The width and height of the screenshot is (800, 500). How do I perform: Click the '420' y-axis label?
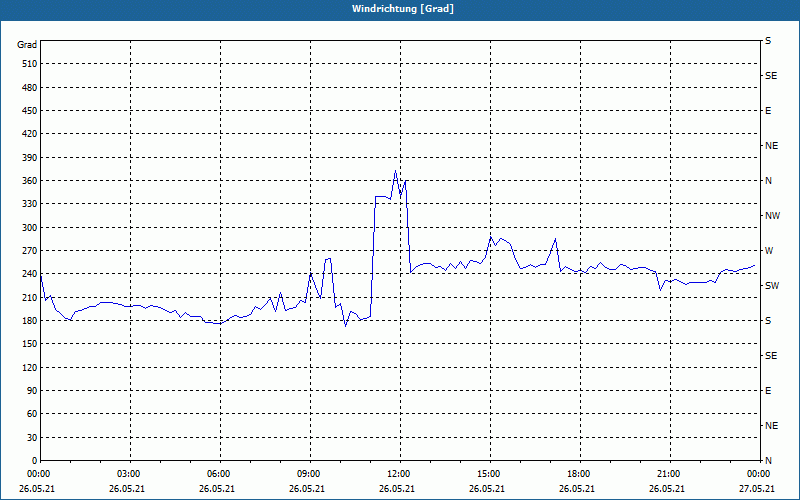pos(30,134)
